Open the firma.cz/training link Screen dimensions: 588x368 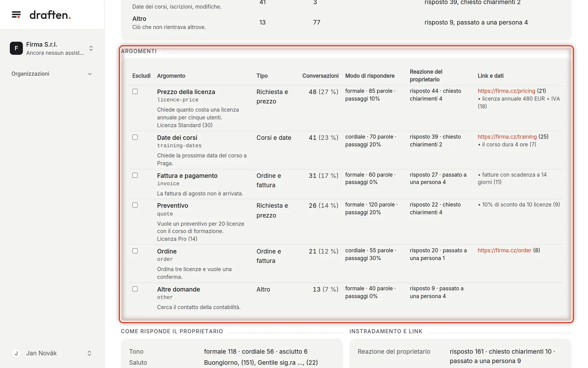point(507,137)
